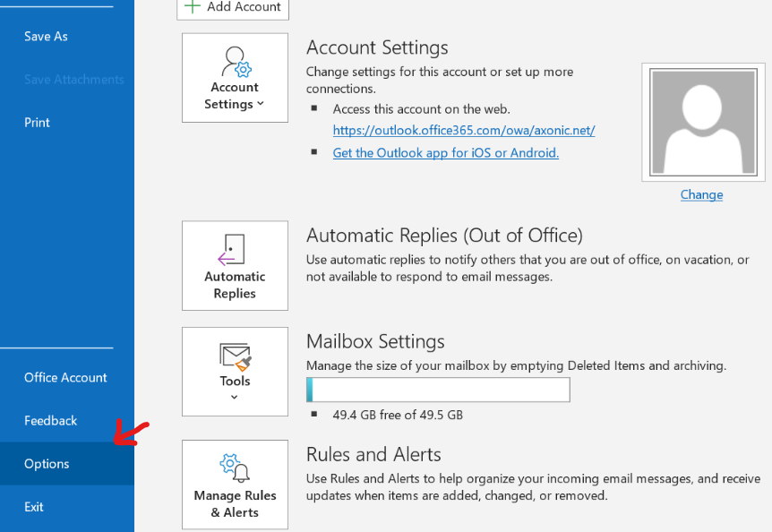Click the person-with-gear Account Settings icon
Image resolution: width=772 pixels, height=532 pixels.
(x=235, y=61)
